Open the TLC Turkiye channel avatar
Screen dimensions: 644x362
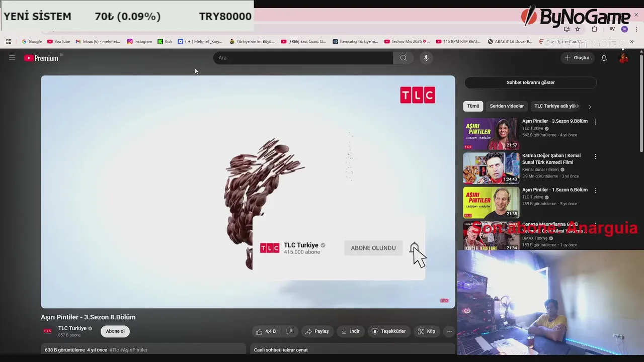pyautogui.click(x=48, y=331)
